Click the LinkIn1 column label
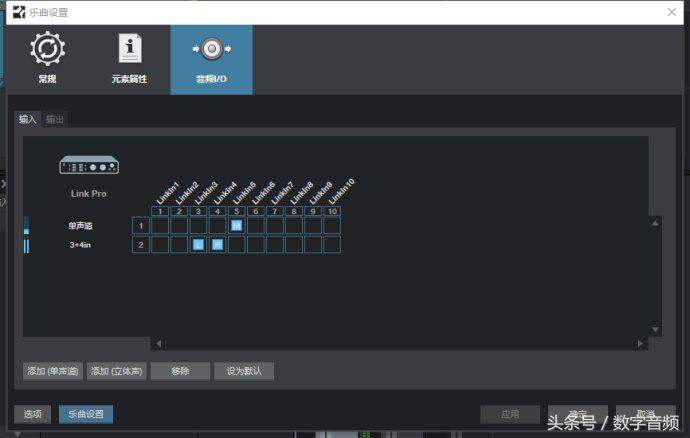This screenshot has height=438, width=690. (x=168, y=192)
